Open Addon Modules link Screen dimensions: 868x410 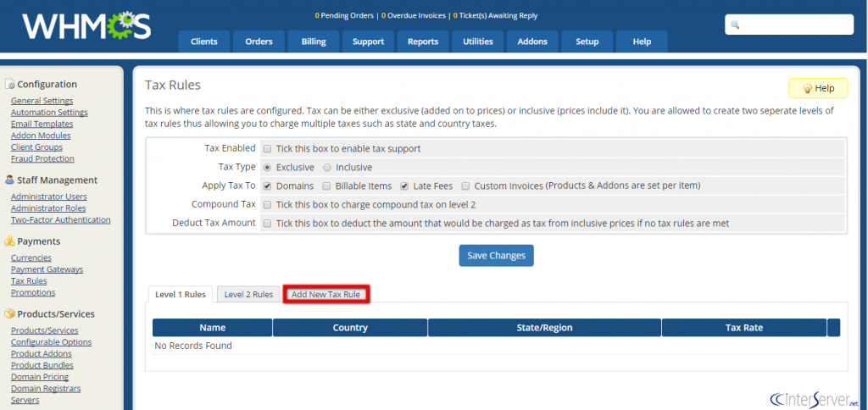point(41,136)
